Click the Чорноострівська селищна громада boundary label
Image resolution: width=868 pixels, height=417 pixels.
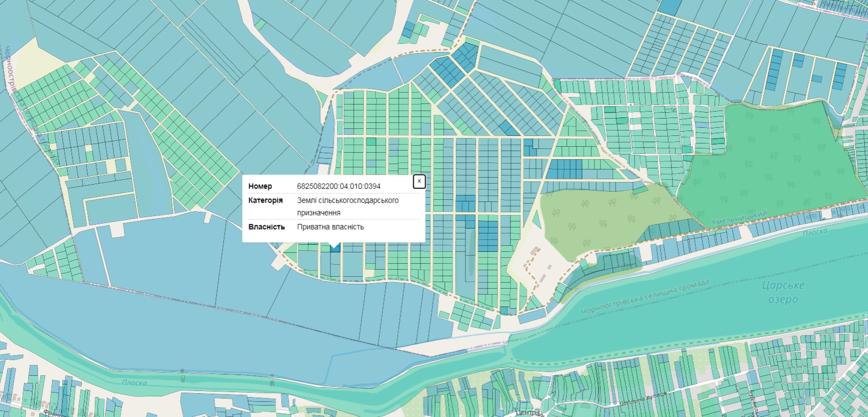[x=645, y=297]
